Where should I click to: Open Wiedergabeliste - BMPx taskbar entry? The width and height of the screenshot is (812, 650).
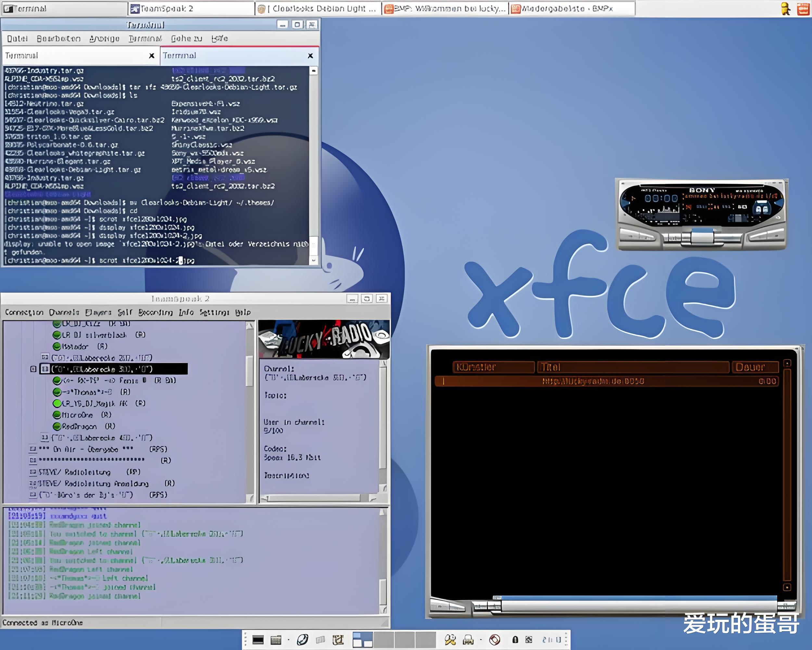(x=572, y=8)
